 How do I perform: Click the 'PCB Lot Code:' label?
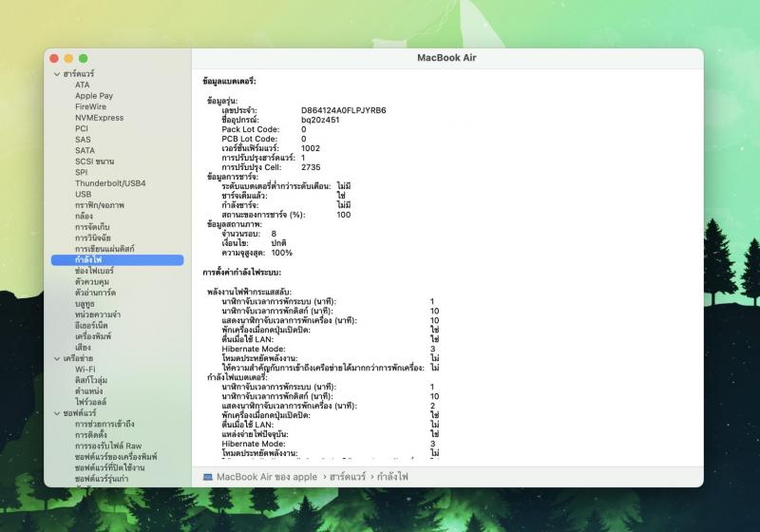click(250, 139)
